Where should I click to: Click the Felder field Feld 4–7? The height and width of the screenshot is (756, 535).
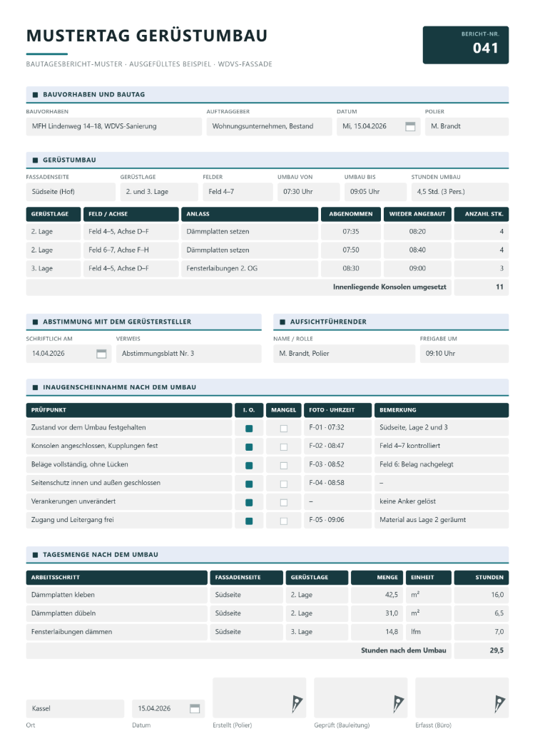(x=238, y=192)
